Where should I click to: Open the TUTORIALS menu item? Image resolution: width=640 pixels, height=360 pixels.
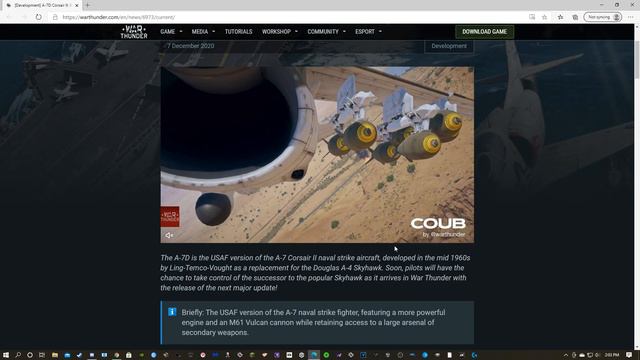click(x=238, y=31)
